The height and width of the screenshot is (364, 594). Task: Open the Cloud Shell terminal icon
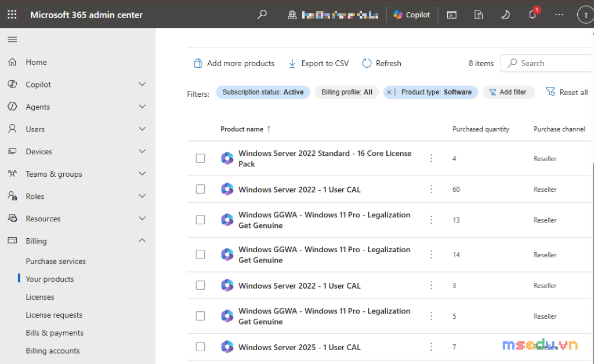pos(451,14)
